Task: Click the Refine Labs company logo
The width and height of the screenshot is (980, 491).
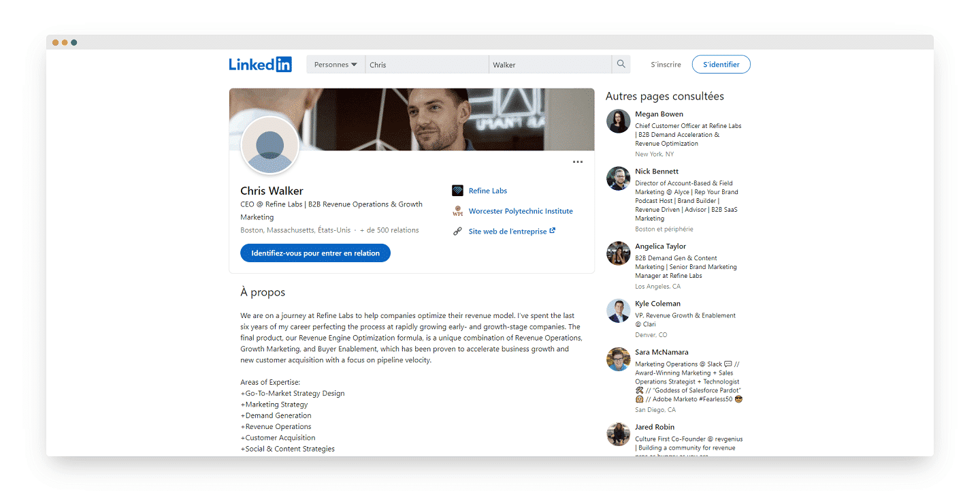Action: (457, 191)
